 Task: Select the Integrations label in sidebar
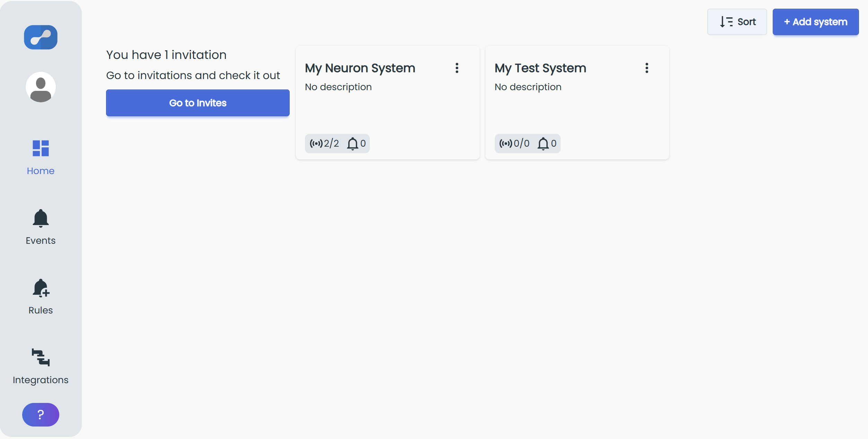[41, 380]
